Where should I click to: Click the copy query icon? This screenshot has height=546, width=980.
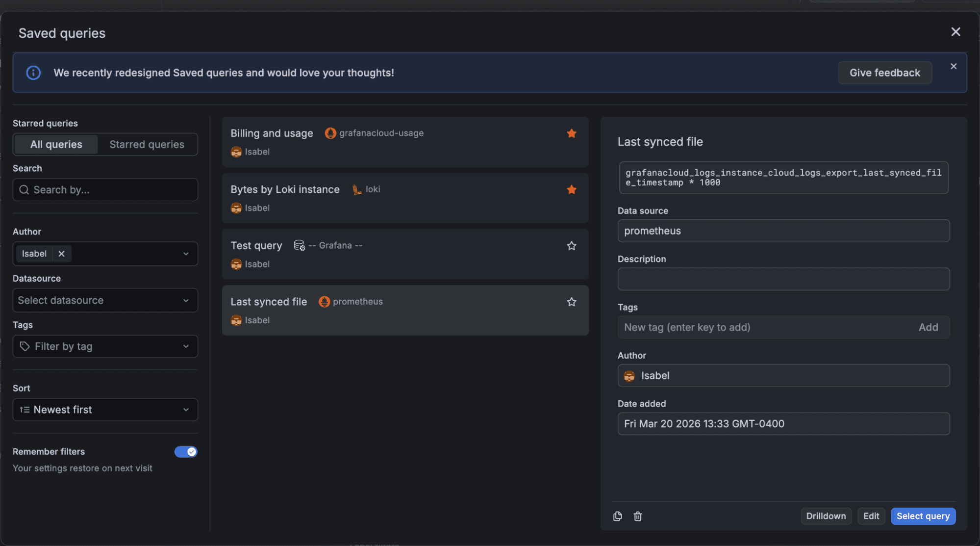(x=618, y=516)
